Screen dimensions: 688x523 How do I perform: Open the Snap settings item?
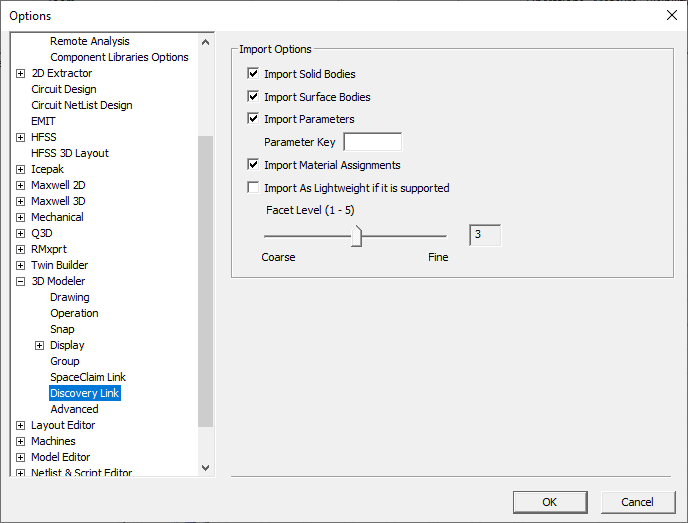click(x=62, y=329)
